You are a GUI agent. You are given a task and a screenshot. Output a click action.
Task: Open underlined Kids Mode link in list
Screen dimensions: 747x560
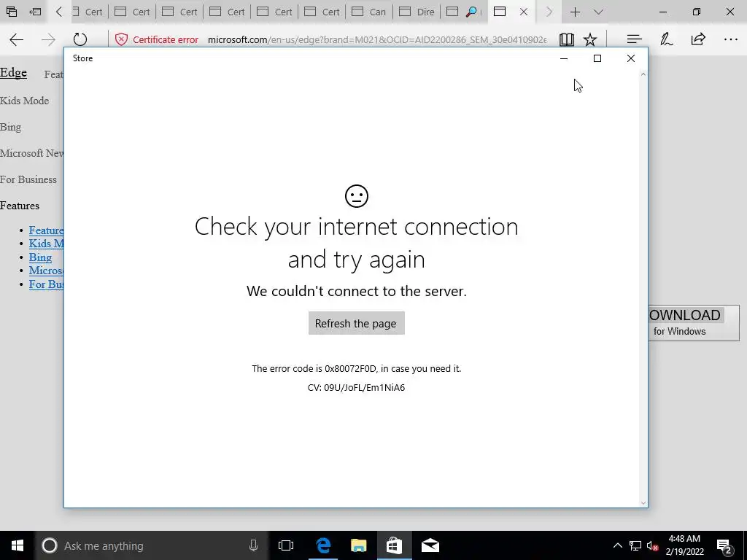(46, 244)
